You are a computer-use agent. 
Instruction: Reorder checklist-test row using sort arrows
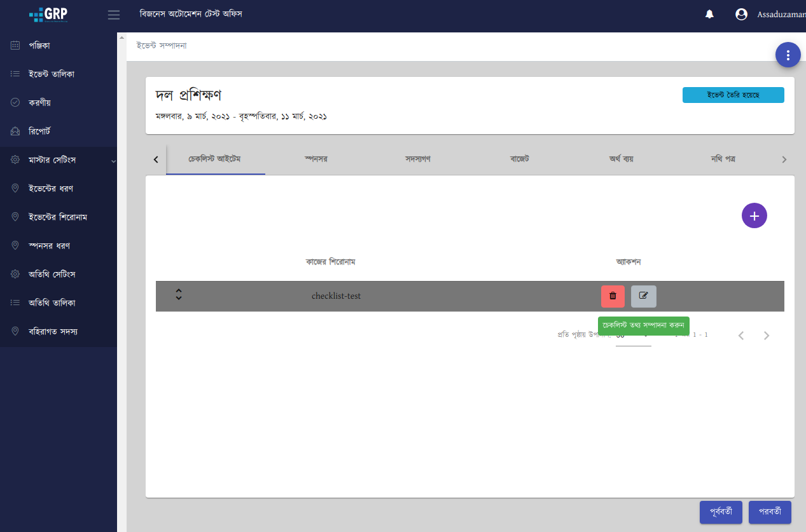pyautogui.click(x=179, y=294)
